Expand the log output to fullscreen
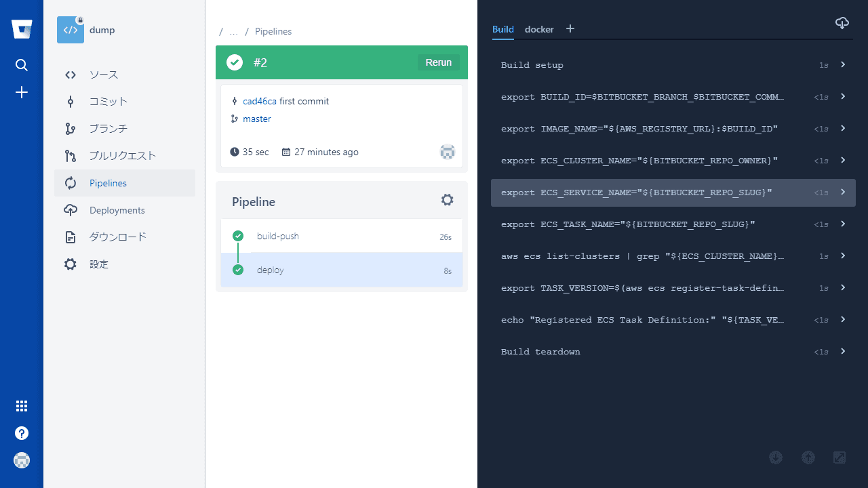868x488 pixels. 840,457
